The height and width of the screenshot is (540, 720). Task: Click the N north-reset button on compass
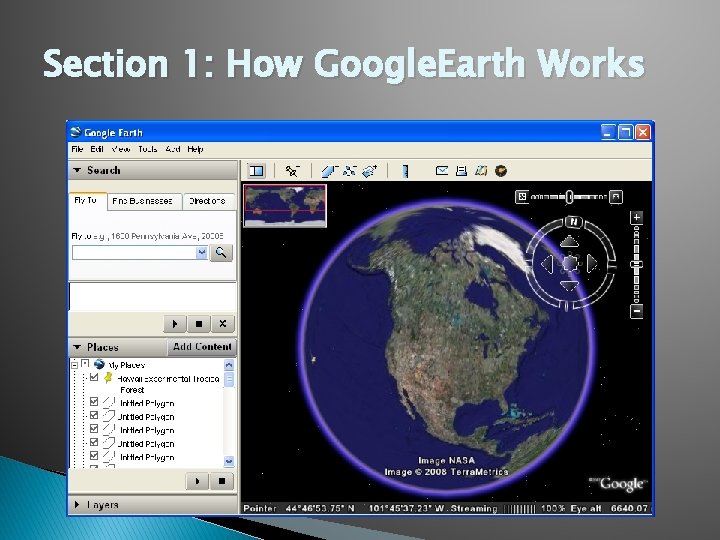[573, 222]
